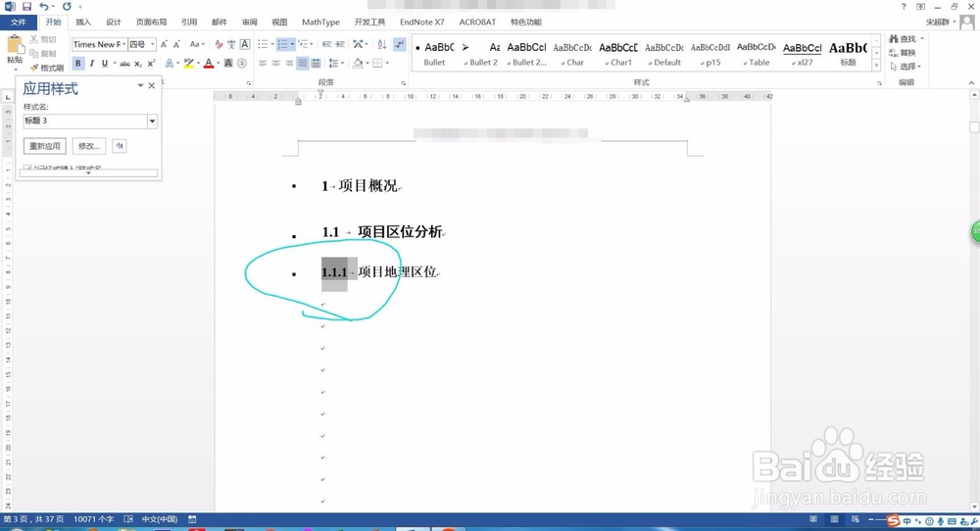Screen dimensions: 980x531
Task: Click the style inspector icon in Apply Styles
Action: [119, 146]
